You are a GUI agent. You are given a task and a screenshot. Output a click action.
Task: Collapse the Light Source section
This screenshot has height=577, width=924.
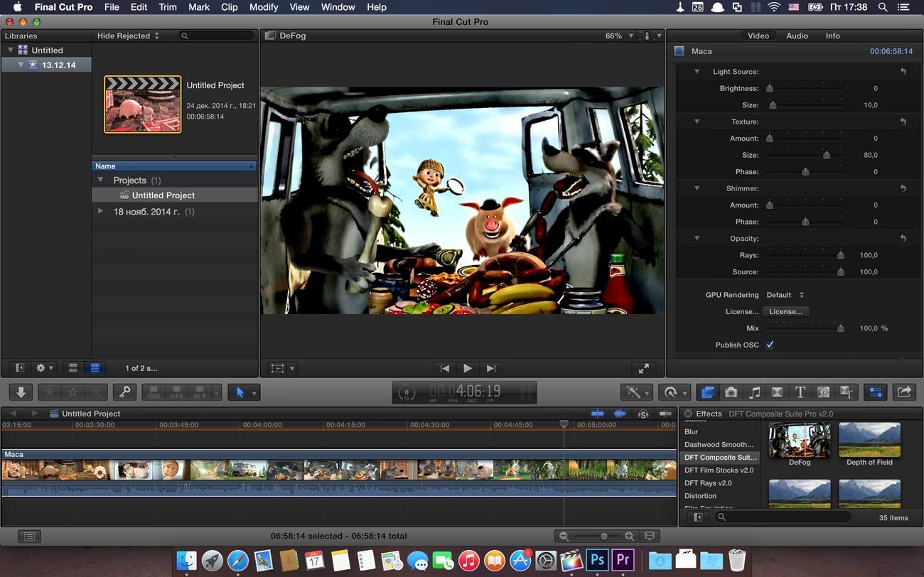697,72
